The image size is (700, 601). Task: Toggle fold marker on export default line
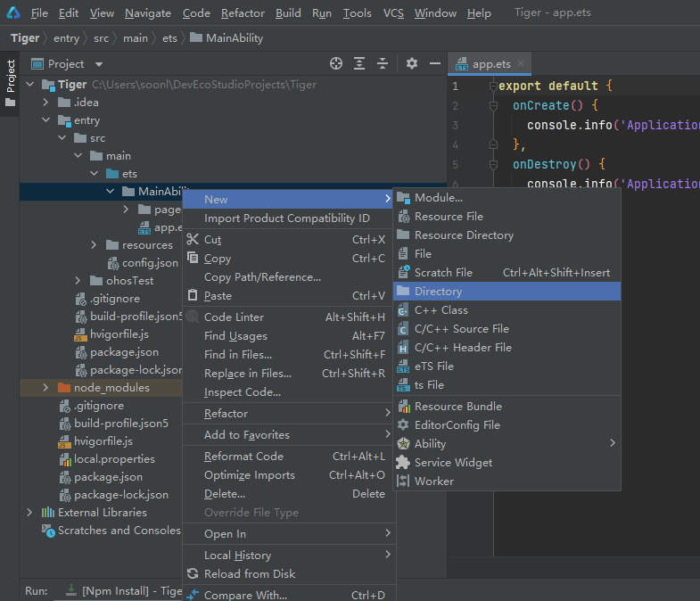click(493, 86)
